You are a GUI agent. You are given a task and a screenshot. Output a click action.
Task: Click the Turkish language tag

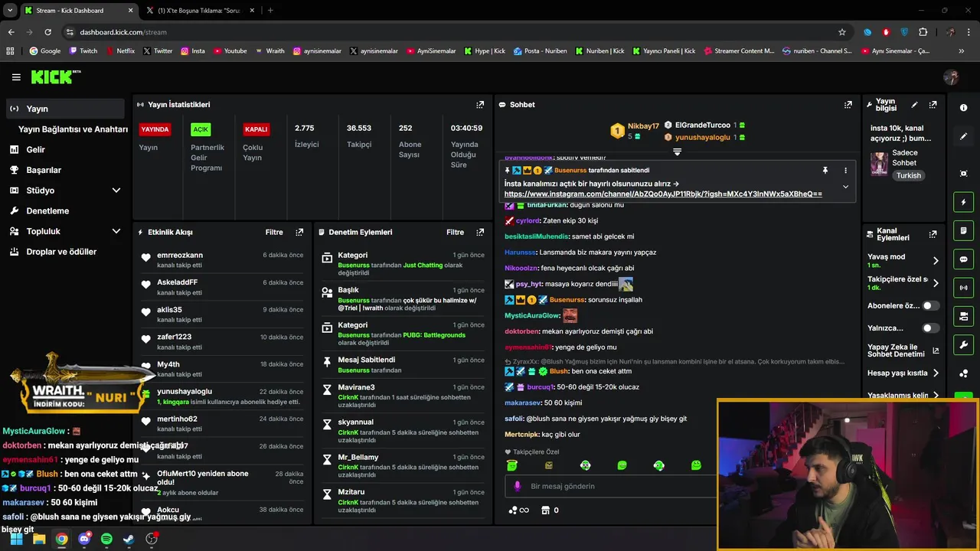(909, 176)
